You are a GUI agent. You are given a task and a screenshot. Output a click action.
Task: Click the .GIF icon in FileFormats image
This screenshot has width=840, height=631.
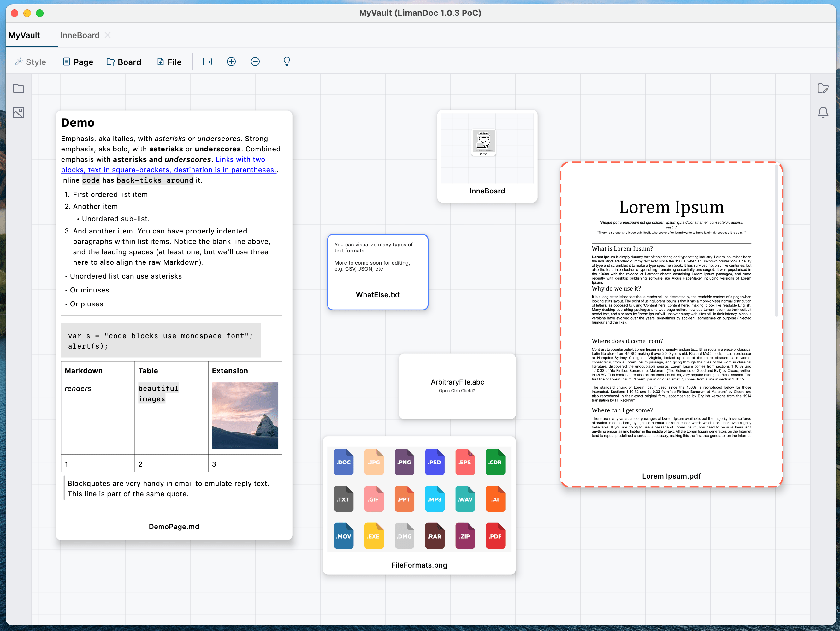[374, 499]
